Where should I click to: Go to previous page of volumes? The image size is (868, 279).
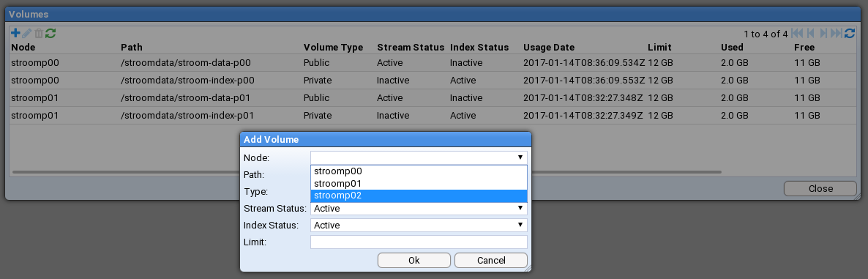coord(810,34)
